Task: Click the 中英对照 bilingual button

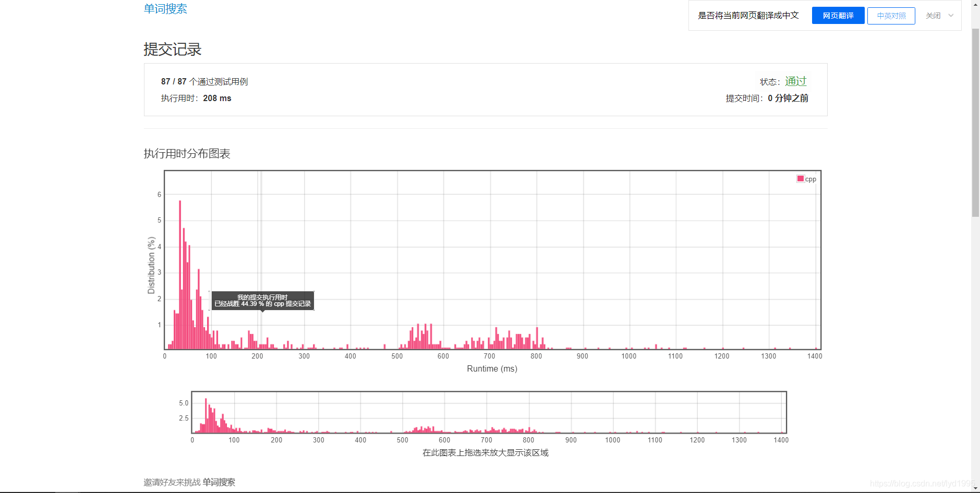Action: (x=891, y=16)
